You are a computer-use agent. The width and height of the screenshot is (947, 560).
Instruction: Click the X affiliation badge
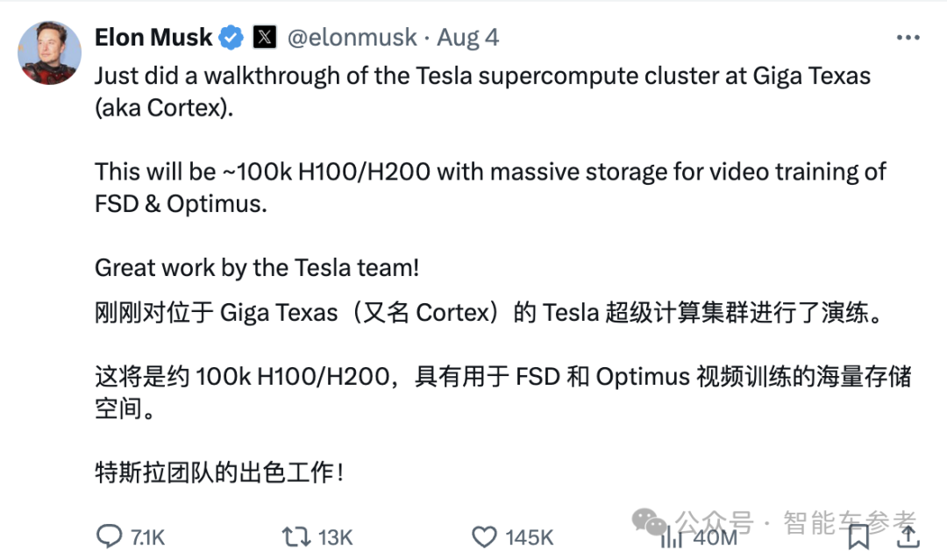tap(265, 38)
